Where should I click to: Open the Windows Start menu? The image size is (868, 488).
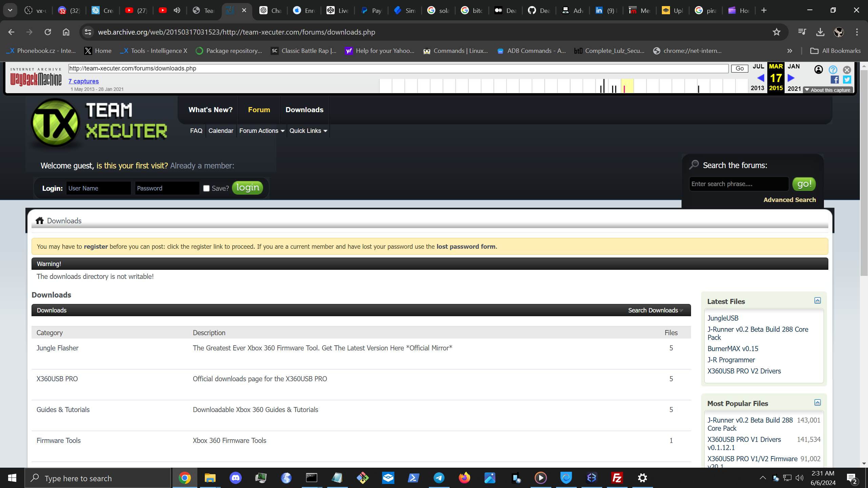pos(12,478)
